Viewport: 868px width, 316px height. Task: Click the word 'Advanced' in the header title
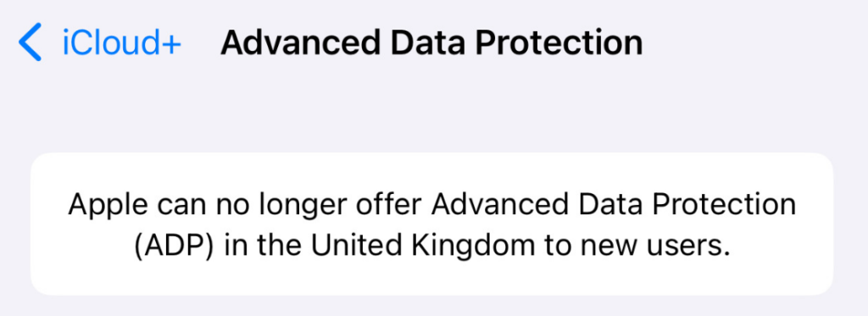tap(300, 42)
